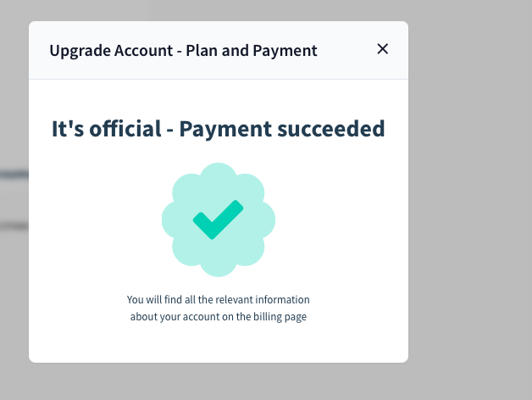The image size is (532, 400).
Task: Click the X icon in dialog header
Action: [x=382, y=49]
